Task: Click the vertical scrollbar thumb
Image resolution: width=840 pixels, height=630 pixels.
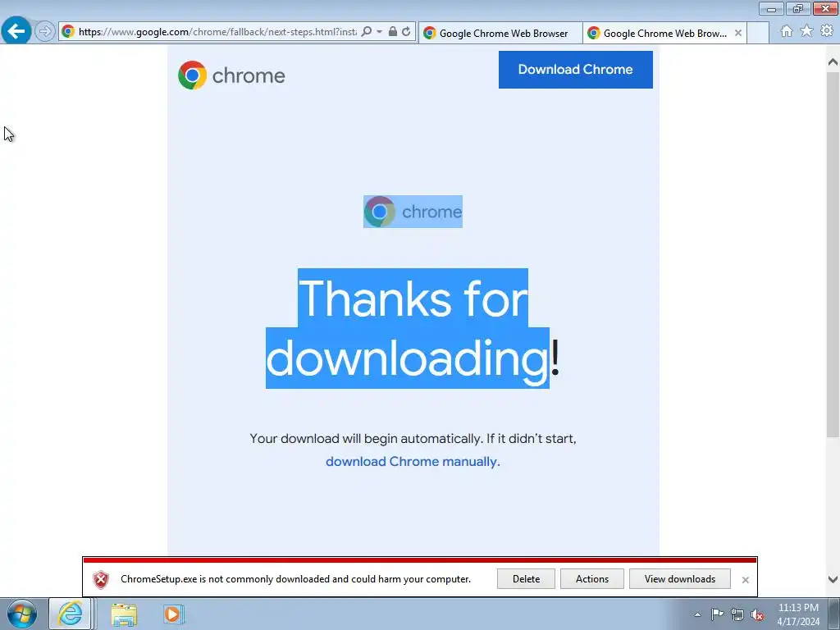Action: pos(833,254)
